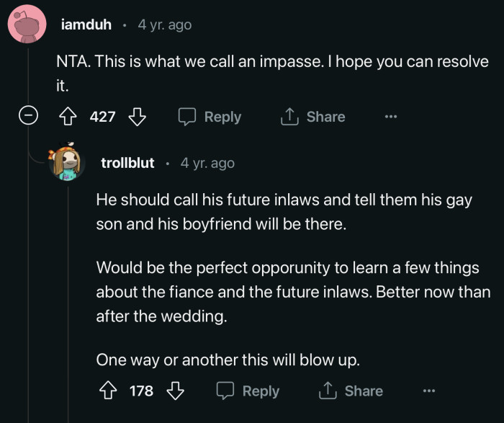Reply to iamduh's comment
This screenshot has height=423, width=504.
(x=210, y=117)
